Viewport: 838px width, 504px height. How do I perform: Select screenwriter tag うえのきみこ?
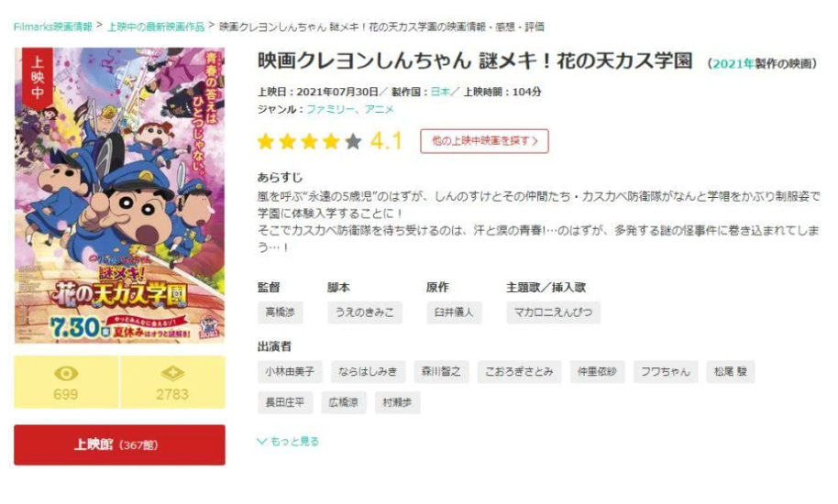coord(365,312)
